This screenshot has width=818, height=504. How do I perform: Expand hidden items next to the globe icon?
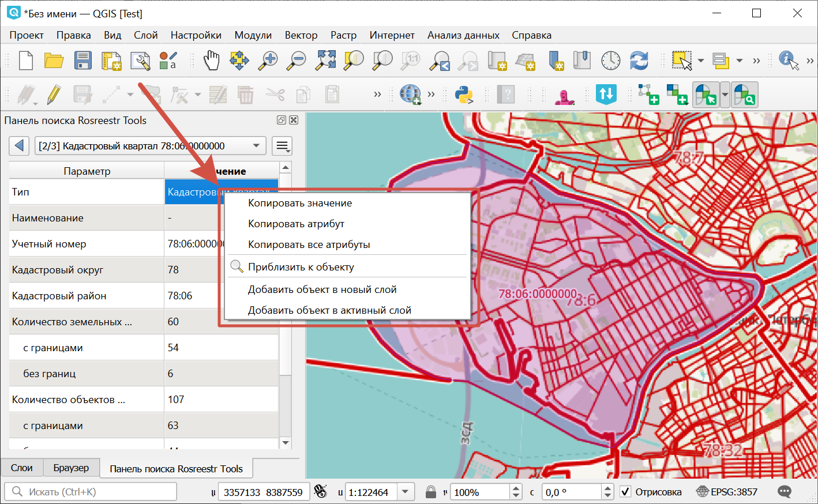431,95
